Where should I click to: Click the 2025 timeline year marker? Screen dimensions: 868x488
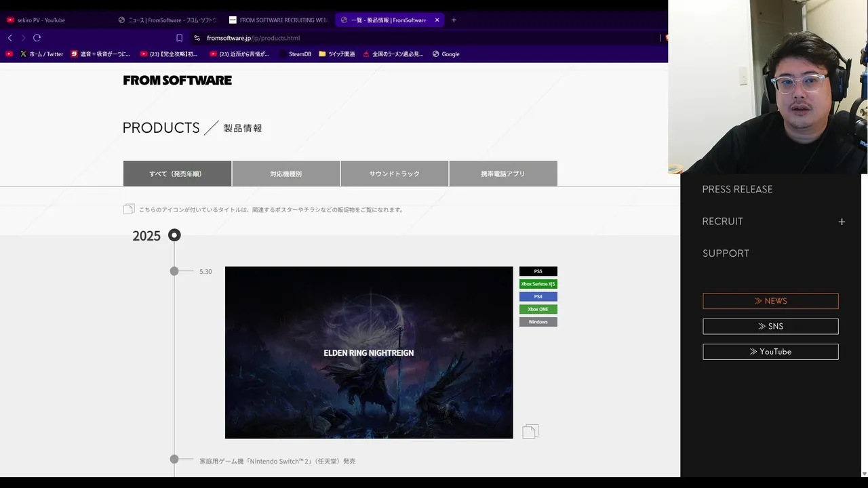[174, 235]
